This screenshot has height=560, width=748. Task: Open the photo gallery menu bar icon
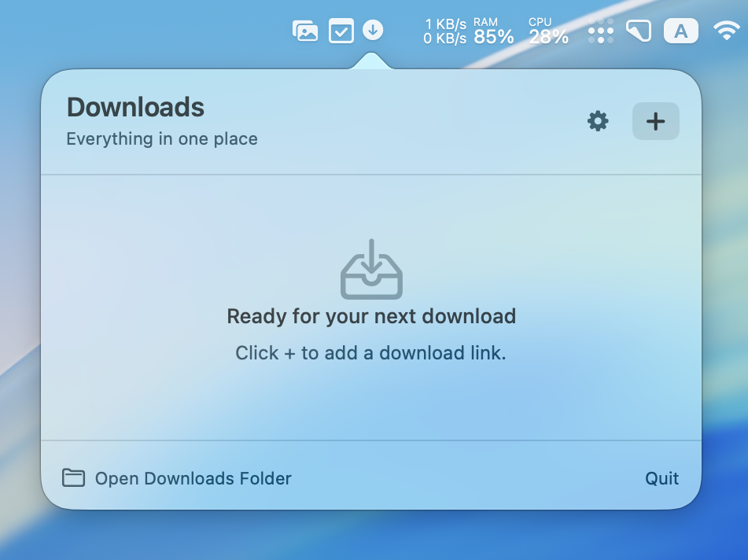305,31
